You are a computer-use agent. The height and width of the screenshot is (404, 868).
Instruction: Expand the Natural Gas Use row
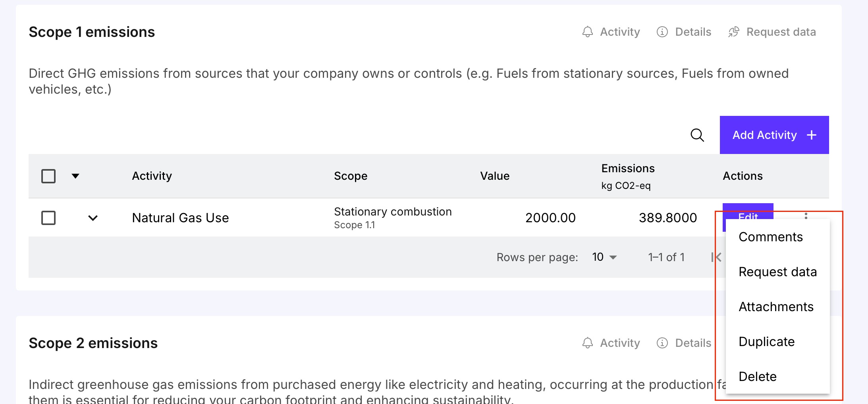click(93, 218)
